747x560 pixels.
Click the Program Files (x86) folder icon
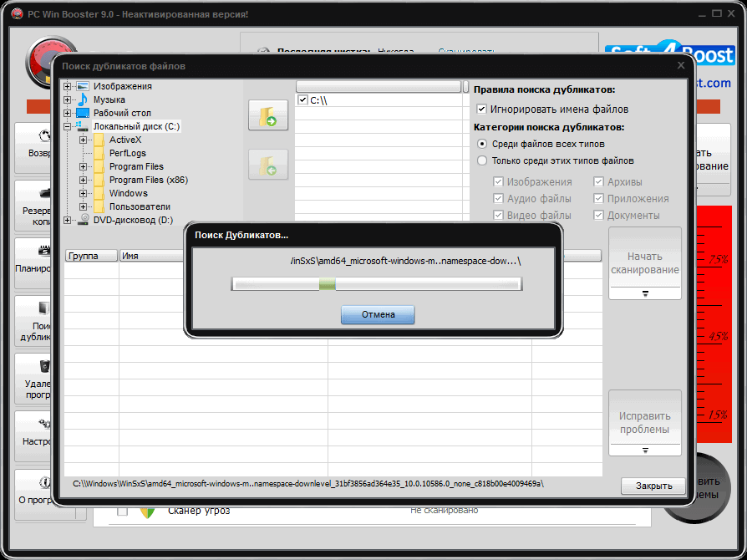pos(99,180)
